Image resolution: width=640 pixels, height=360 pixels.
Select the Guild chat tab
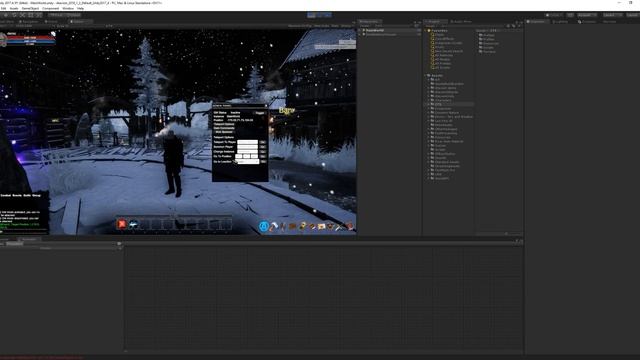[x=27, y=196]
